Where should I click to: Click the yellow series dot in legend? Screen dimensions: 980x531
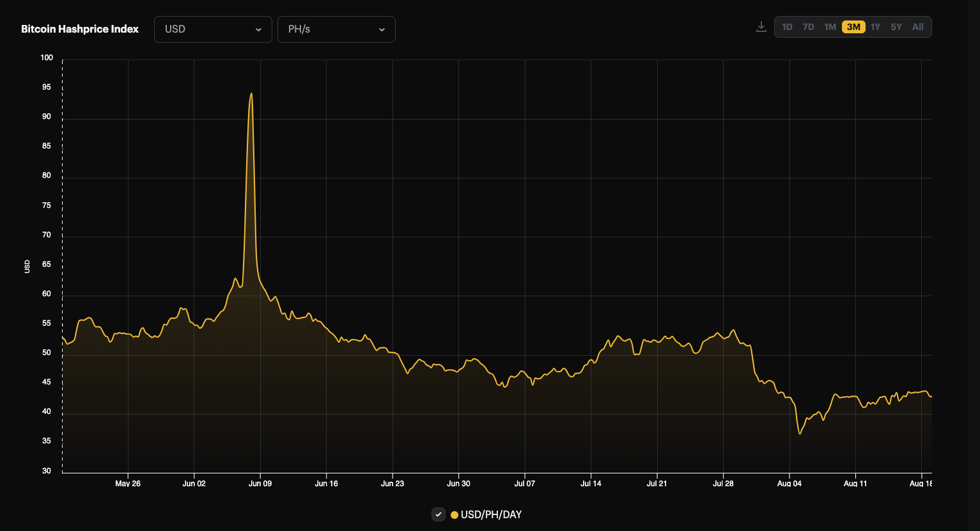click(x=453, y=514)
